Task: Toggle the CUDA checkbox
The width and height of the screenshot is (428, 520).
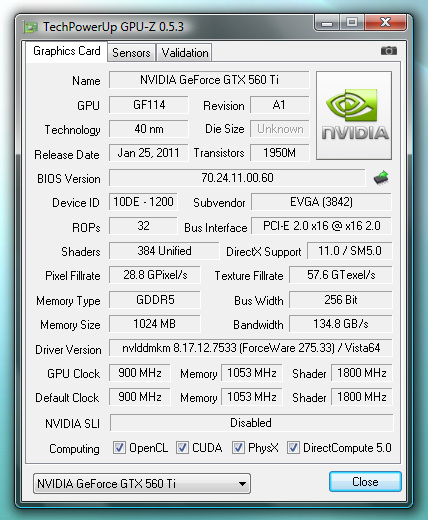Action: 182,448
